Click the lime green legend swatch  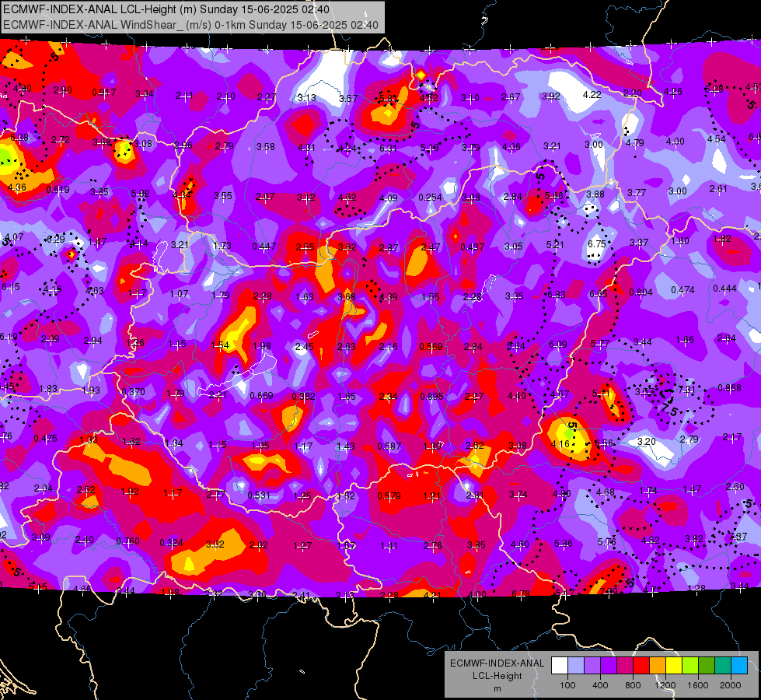pos(690,665)
